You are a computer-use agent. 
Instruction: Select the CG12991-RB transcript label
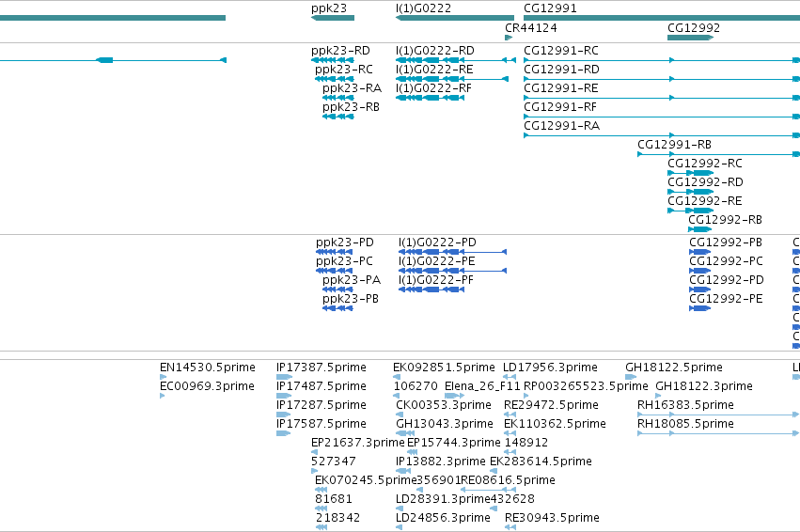[674, 145]
